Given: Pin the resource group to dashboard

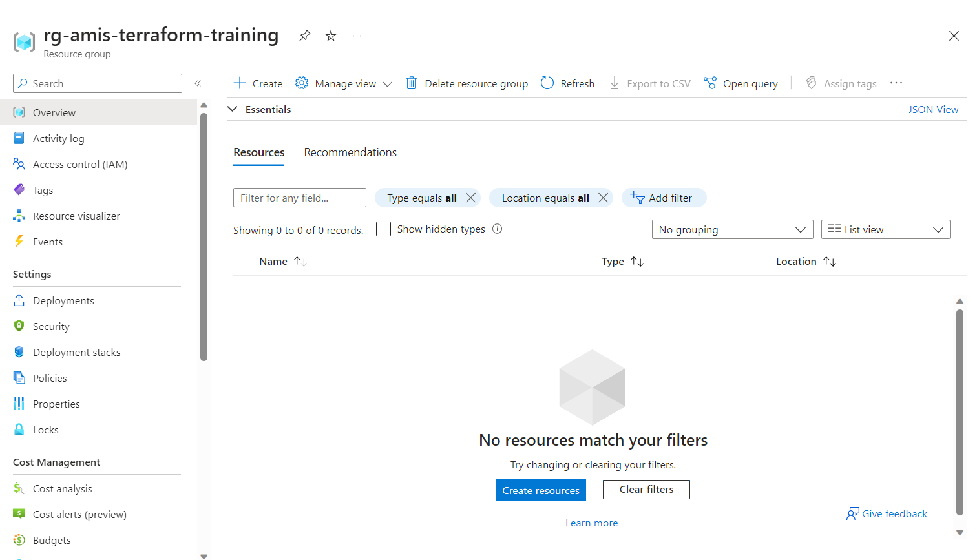Looking at the screenshot, I should click(305, 36).
